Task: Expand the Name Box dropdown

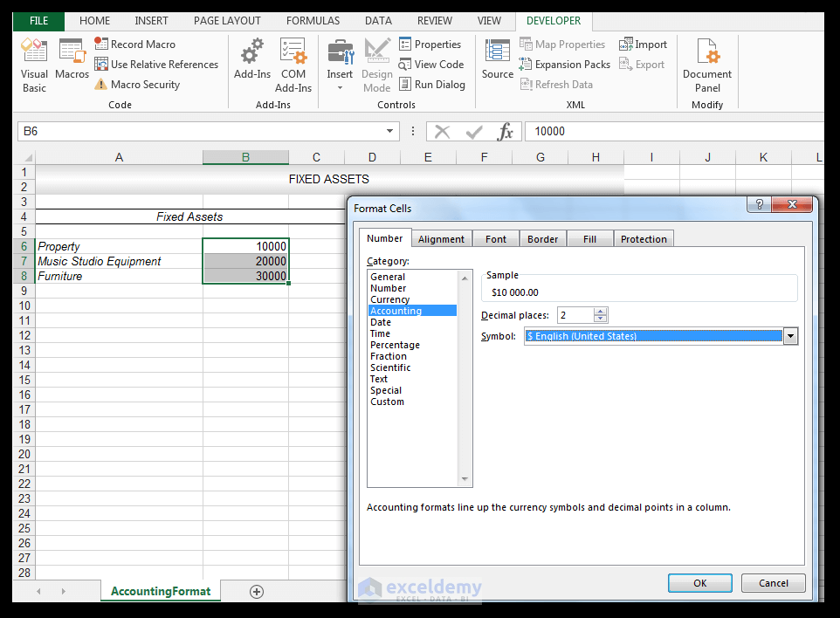Action: (x=390, y=131)
